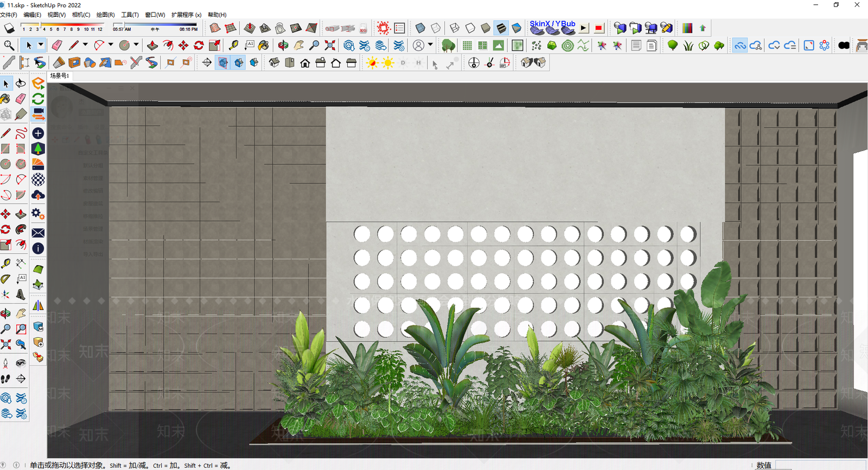The width and height of the screenshot is (868, 470).
Task: Open the Model Info icon in left panel
Action: 38,248
